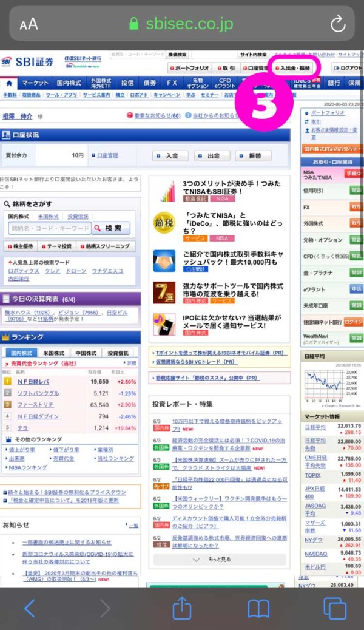364x630 pixels.
Task: Click the 株主優待 button
Action: (x=21, y=246)
